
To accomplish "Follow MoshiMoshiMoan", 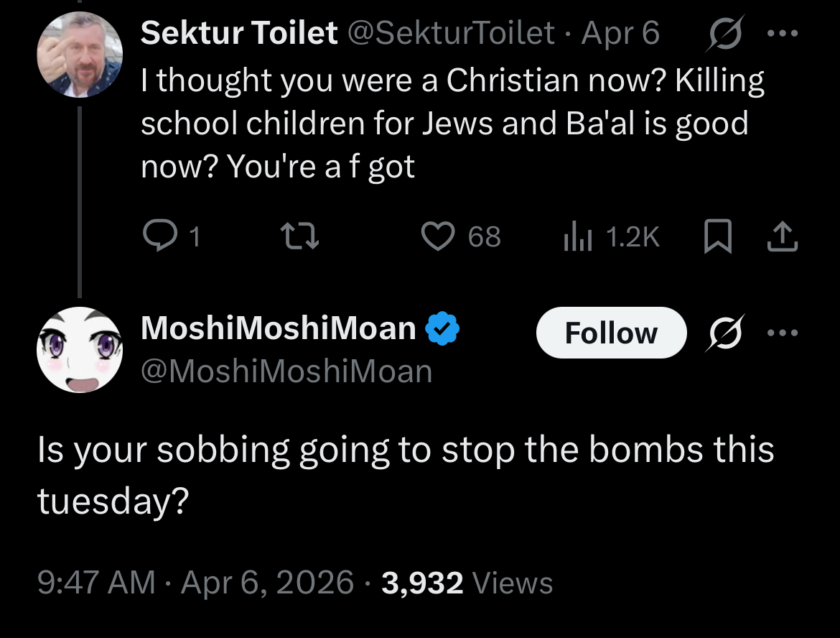I will pyautogui.click(x=611, y=333).
